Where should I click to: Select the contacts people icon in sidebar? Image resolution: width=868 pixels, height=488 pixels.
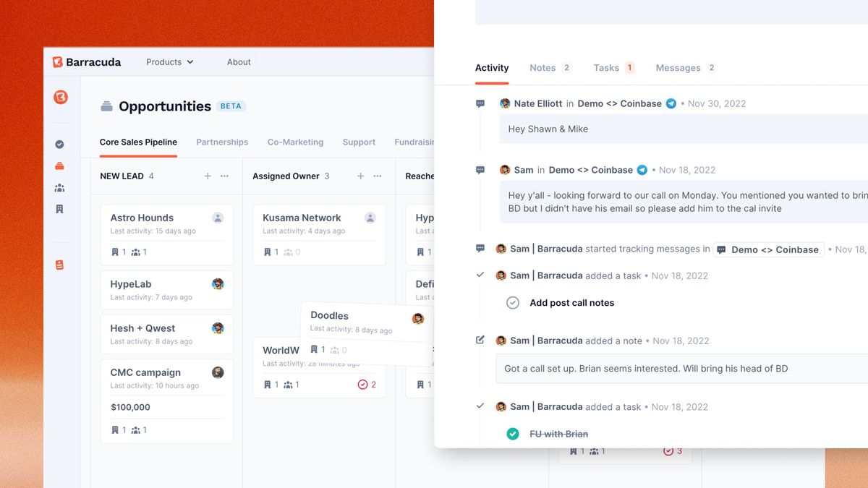tap(60, 187)
